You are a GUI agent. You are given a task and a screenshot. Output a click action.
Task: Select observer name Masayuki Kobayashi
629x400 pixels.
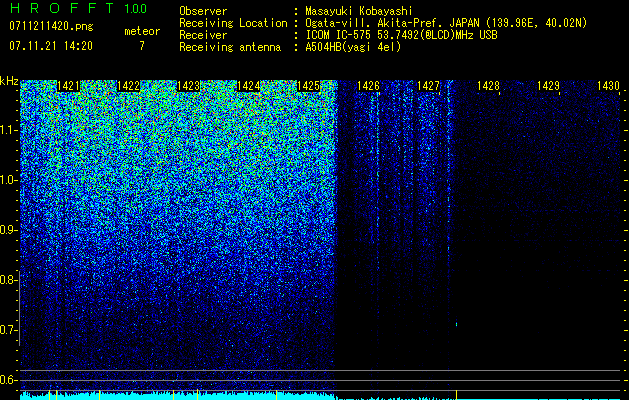pyautogui.click(x=359, y=11)
